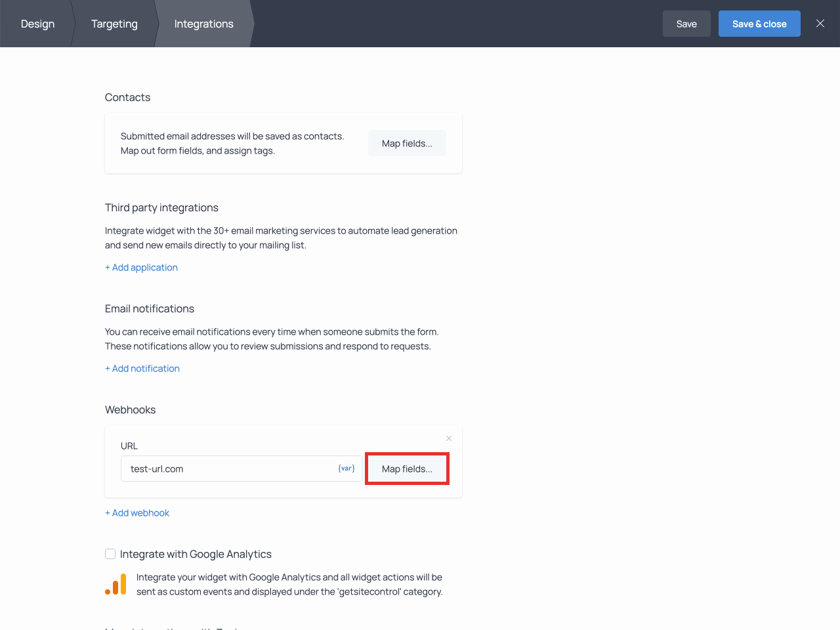Open Map fields for the webhook URL
This screenshot has width=840, height=630.
pyautogui.click(x=407, y=469)
